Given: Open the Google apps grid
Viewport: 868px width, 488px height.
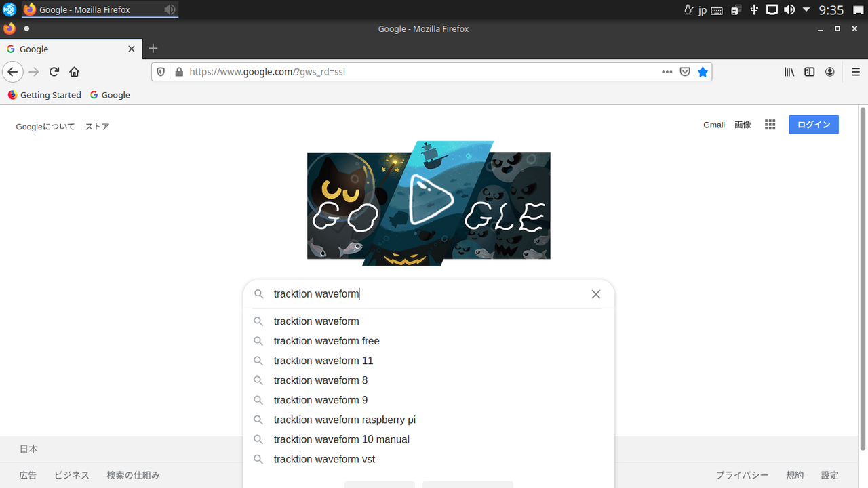Looking at the screenshot, I should (770, 125).
